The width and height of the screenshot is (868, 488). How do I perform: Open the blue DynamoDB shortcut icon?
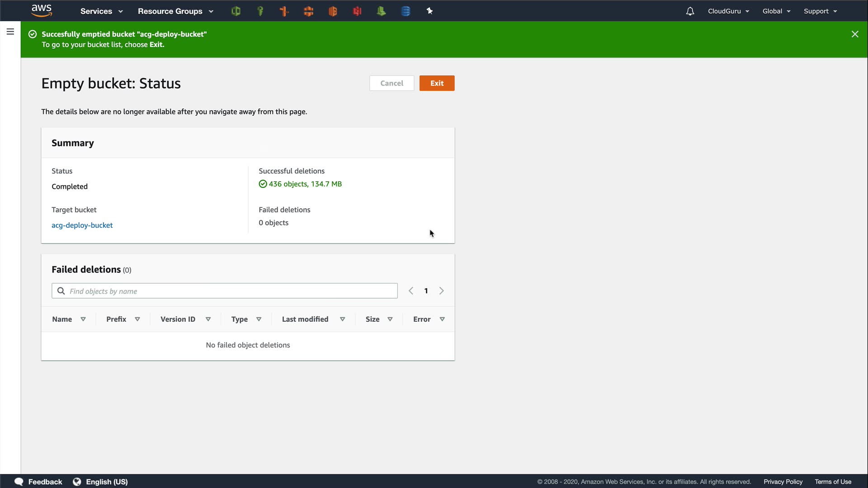coord(406,11)
